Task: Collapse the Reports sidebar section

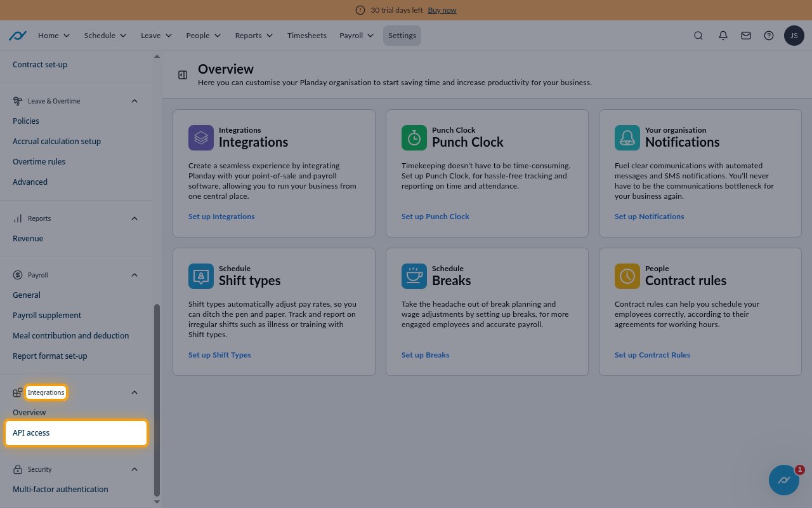Action: coord(134,218)
